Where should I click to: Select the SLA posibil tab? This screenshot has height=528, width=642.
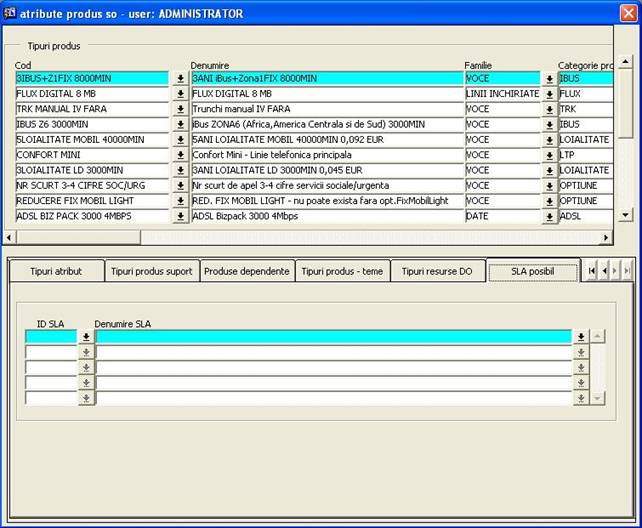click(x=533, y=271)
